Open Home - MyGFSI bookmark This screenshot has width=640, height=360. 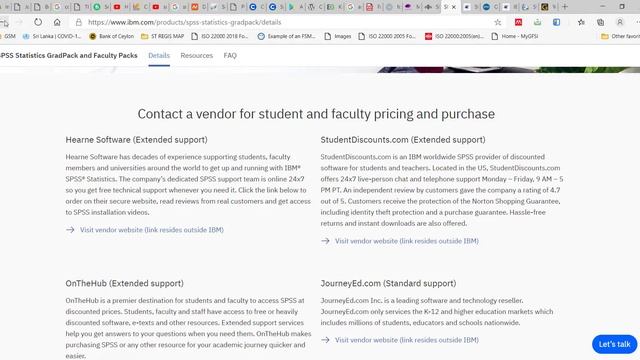[515, 36]
